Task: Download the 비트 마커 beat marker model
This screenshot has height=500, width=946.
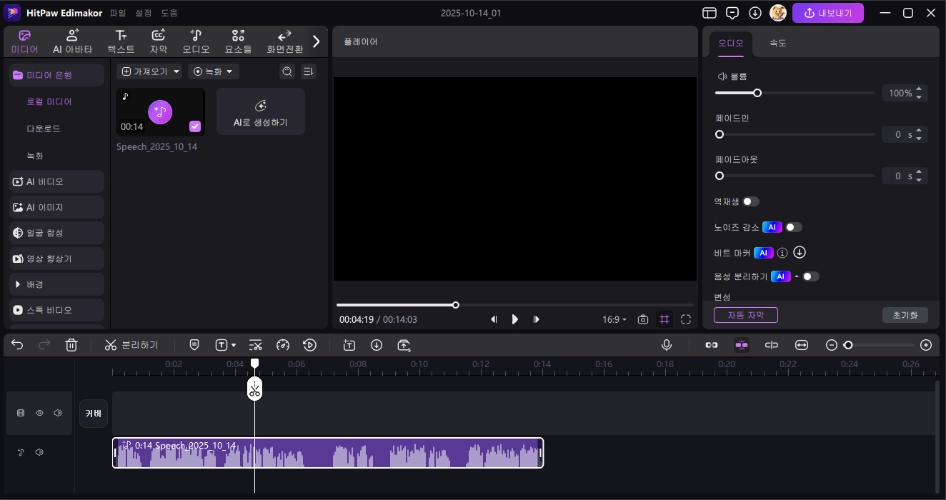Action: (x=800, y=252)
